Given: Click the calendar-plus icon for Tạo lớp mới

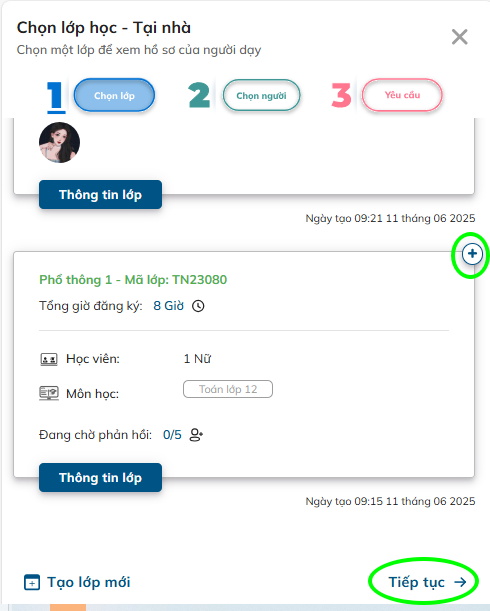Looking at the screenshot, I should pyautogui.click(x=32, y=582).
